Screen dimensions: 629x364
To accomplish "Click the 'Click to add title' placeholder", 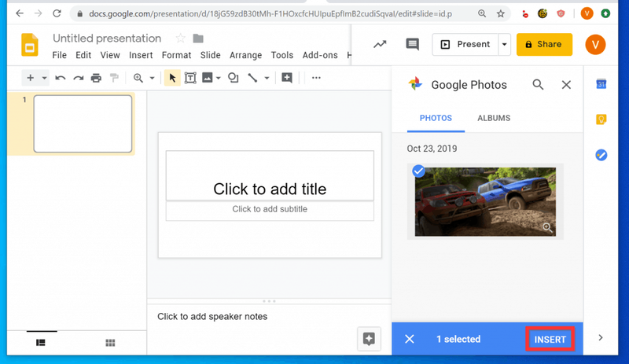I will pyautogui.click(x=270, y=175).
